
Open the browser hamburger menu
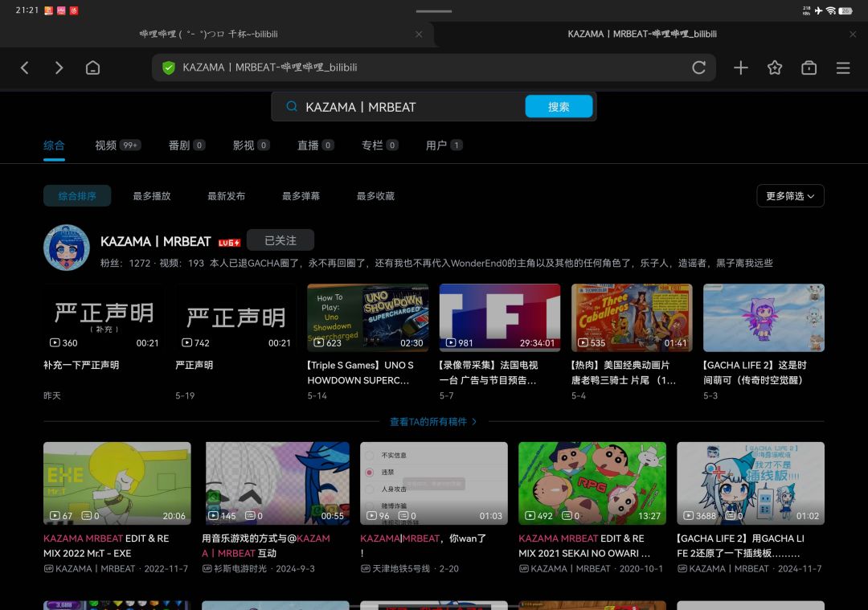843,68
